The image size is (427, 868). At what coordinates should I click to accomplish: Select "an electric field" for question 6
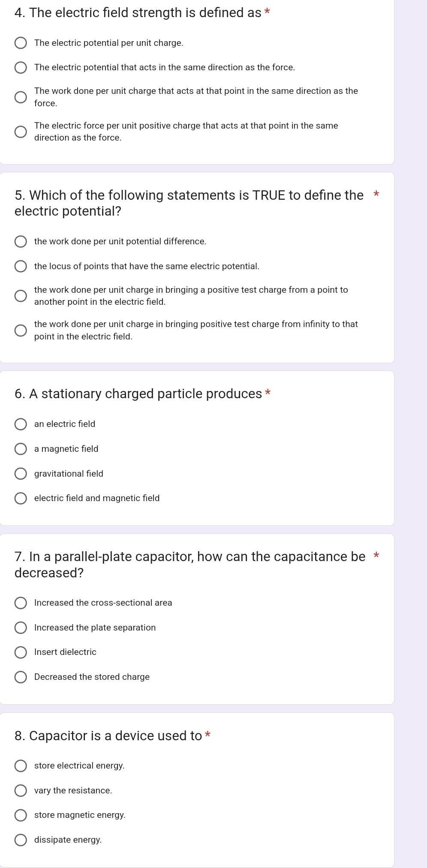(21, 424)
